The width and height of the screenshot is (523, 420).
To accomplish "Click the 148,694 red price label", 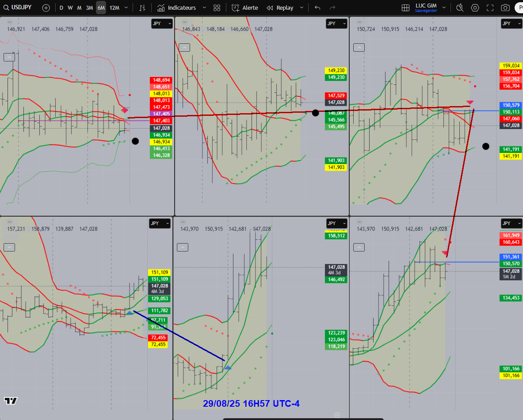I will [x=161, y=80].
